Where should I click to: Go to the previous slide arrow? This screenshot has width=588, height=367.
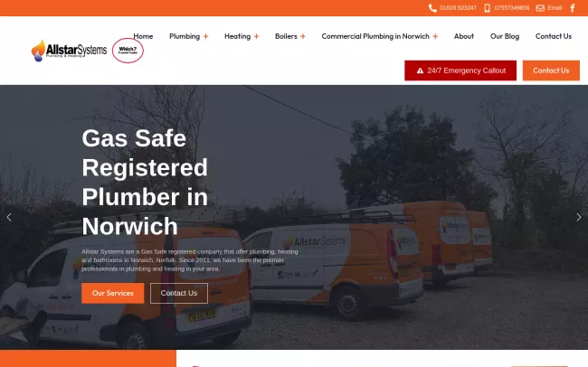coord(9,217)
